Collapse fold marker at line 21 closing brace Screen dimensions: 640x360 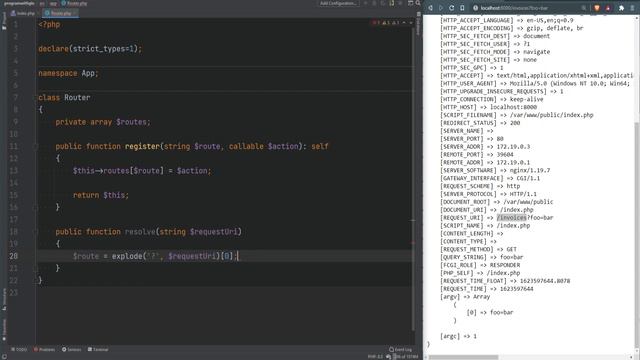(36, 268)
